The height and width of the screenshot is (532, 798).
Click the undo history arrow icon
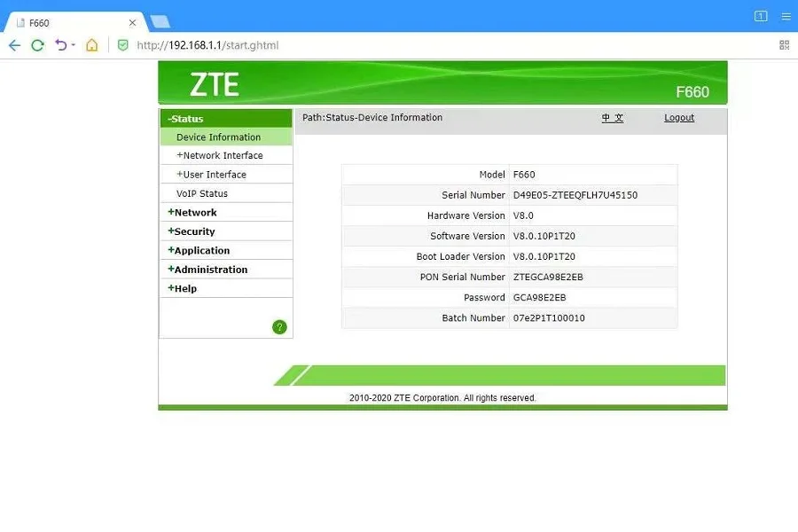tap(61, 45)
